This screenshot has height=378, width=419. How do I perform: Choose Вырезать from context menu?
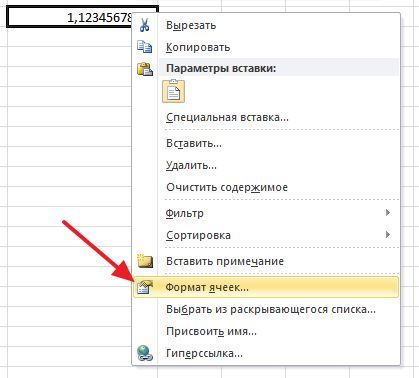[x=266, y=25]
